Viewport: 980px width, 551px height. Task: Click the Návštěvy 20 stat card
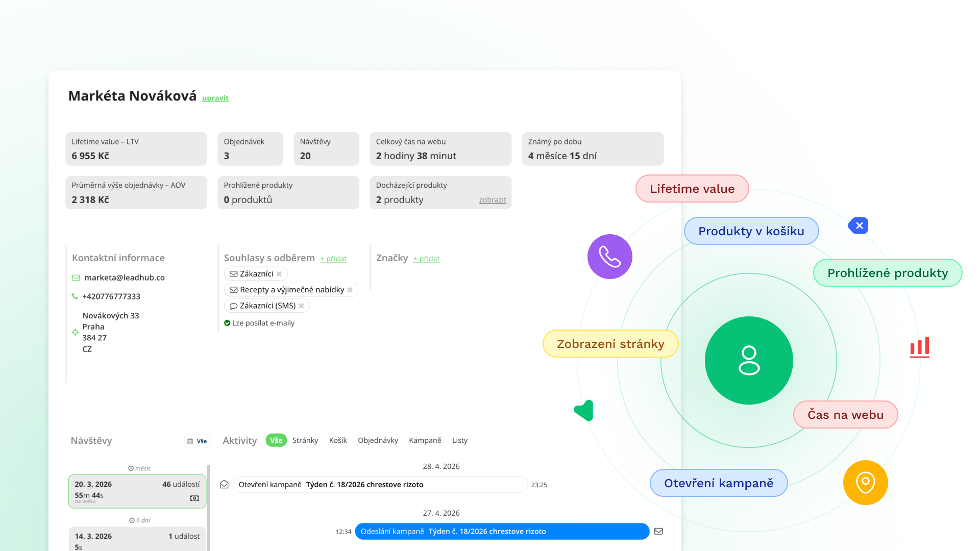click(x=326, y=149)
